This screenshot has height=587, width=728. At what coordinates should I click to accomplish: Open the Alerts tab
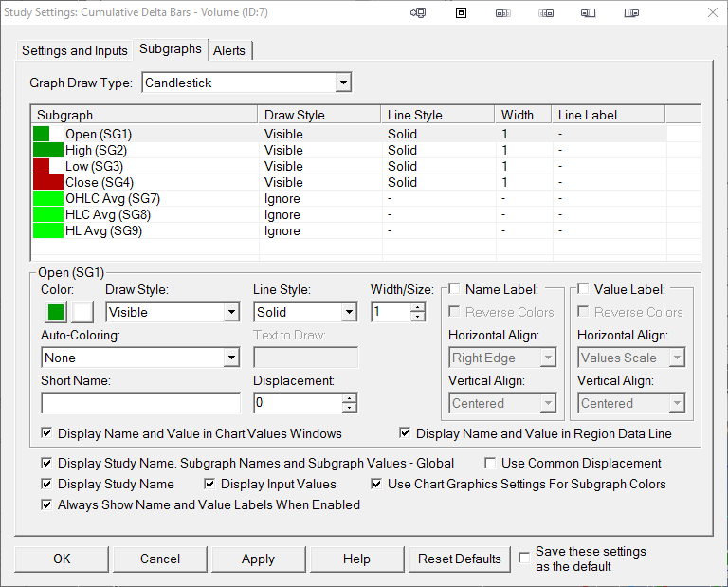click(229, 50)
